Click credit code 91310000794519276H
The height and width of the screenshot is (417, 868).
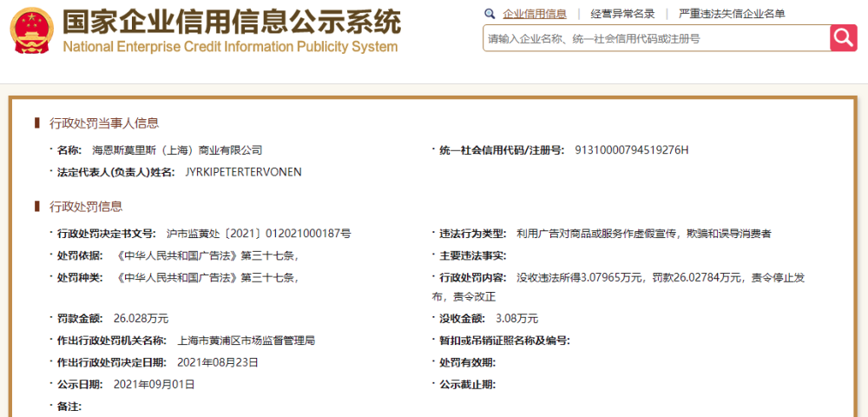click(x=632, y=150)
